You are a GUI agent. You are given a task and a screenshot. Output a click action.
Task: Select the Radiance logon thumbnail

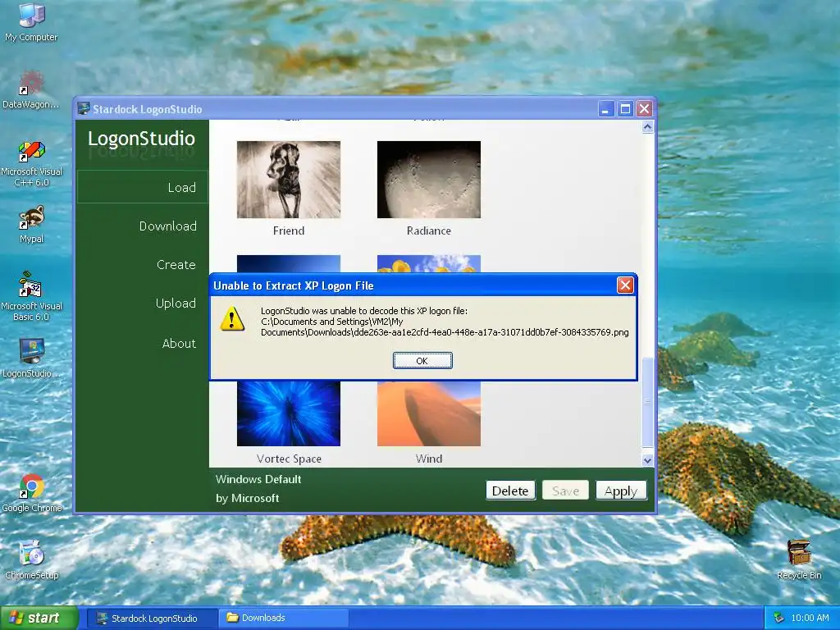tap(428, 180)
